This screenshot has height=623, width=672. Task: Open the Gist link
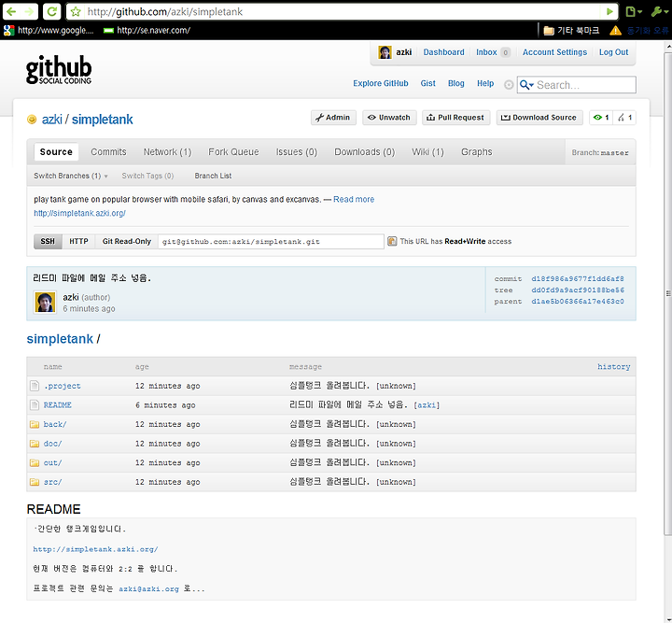coord(427,83)
